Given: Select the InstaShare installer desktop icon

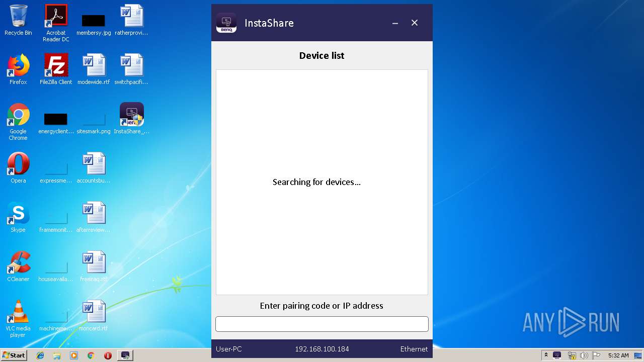Looking at the screenshot, I should 131,119.
